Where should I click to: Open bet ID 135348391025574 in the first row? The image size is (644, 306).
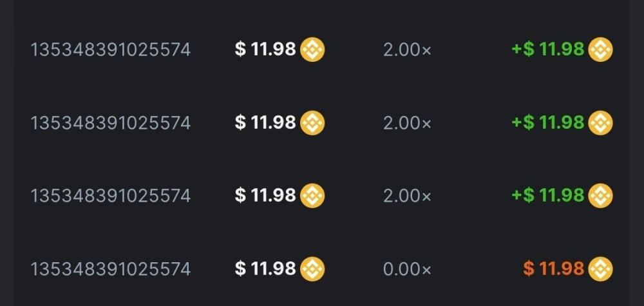pos(111,50)
